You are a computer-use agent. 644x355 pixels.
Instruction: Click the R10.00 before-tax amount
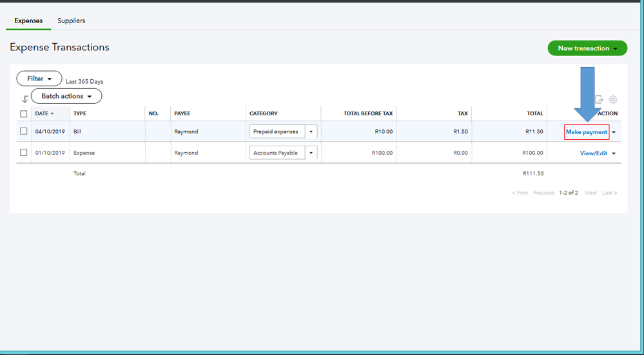point(384,131)
